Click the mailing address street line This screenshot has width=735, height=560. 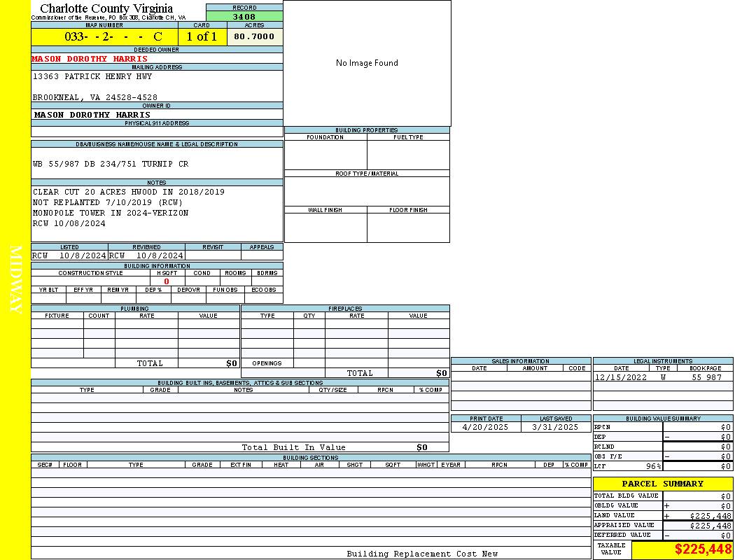[92, 76]
